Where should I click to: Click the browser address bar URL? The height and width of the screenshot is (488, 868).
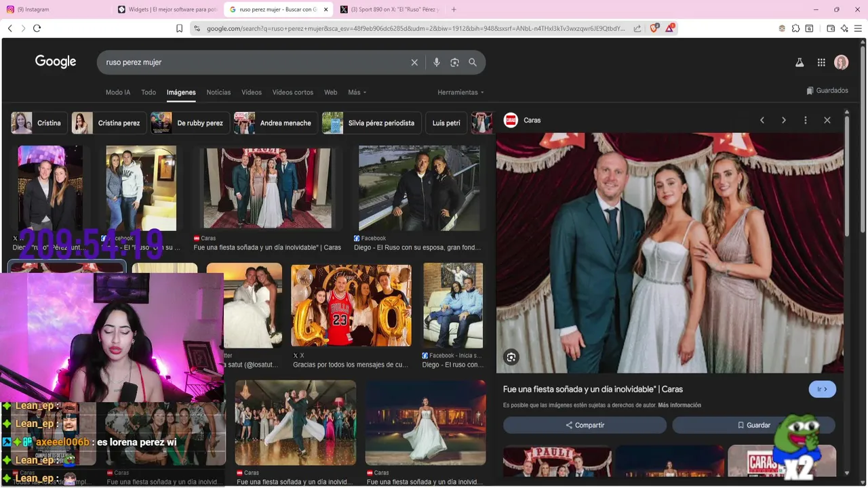(x=416, y=28)
